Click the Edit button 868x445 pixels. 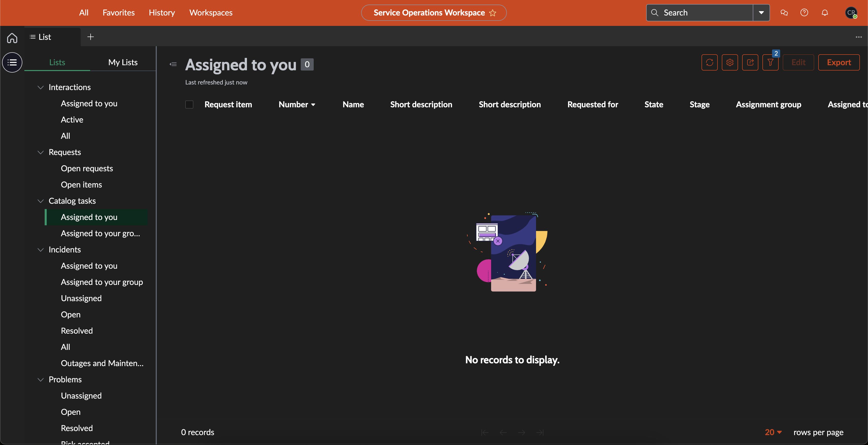[x=798, y=62]
